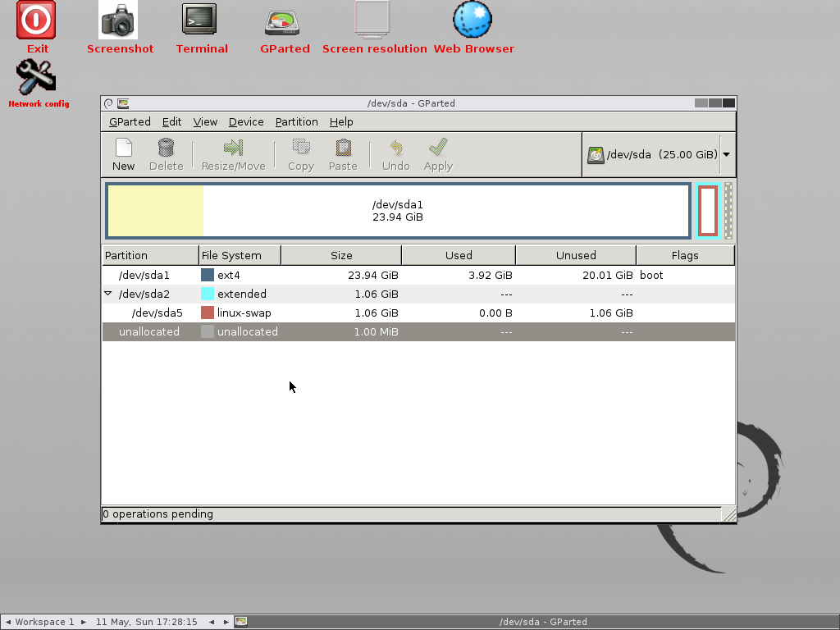Collapse the /dev/sda2 extended partition tree
The height and width of the screenshot is (630, 840).
[108, 294]
